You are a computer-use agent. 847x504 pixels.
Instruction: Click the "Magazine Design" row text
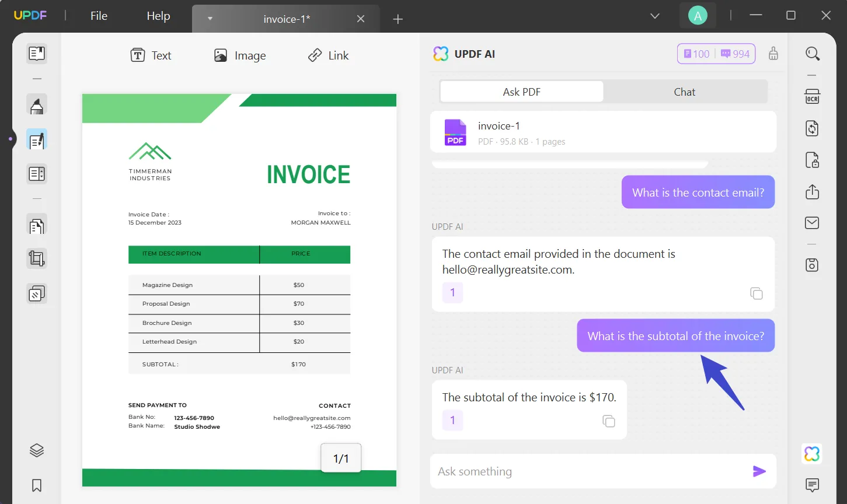coord(168,285)
